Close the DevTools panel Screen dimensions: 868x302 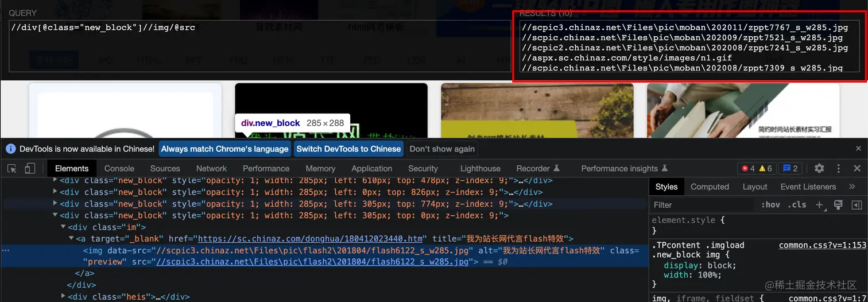tap(857, 168)
